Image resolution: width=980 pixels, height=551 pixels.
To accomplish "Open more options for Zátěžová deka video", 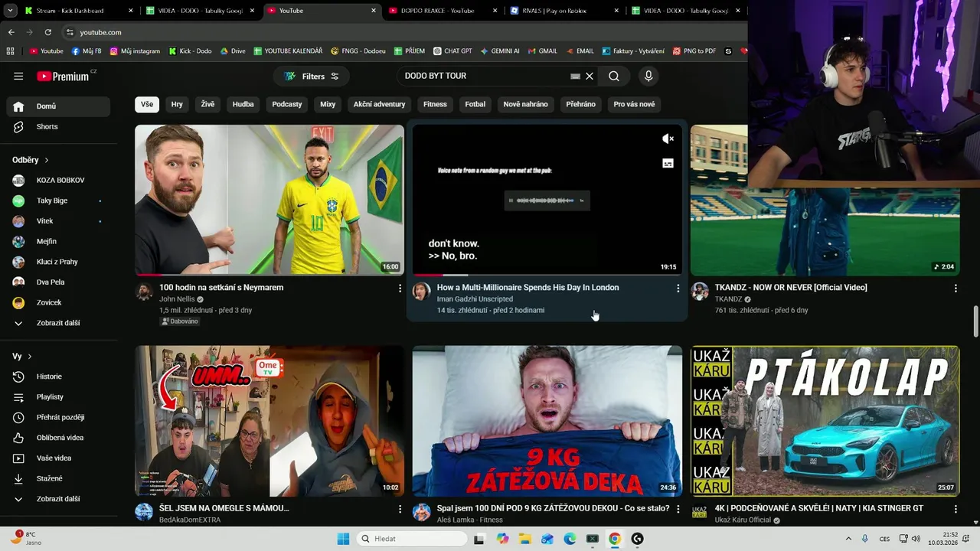I will click(x=678, y=509).
